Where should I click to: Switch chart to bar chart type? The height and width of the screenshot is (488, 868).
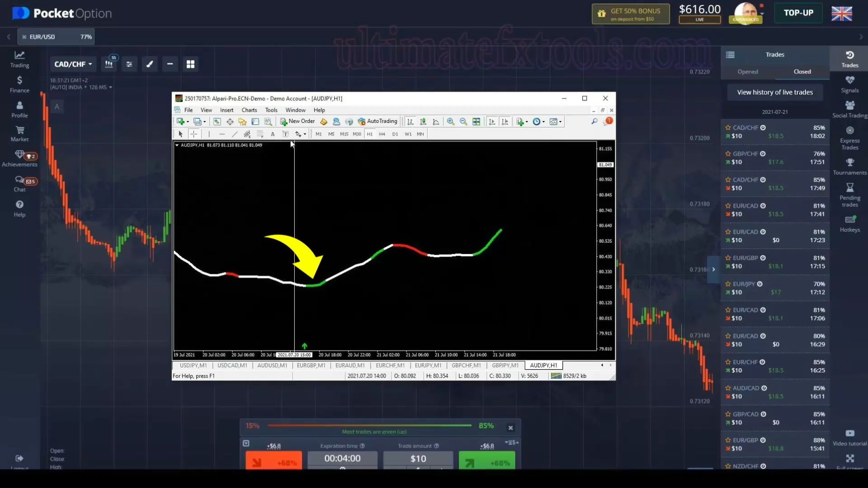(x=410, y=122)
